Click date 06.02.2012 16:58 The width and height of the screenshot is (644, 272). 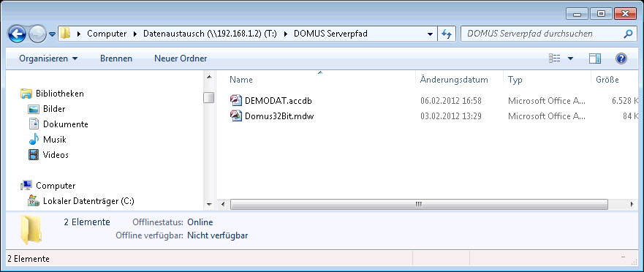pos(450,101)
